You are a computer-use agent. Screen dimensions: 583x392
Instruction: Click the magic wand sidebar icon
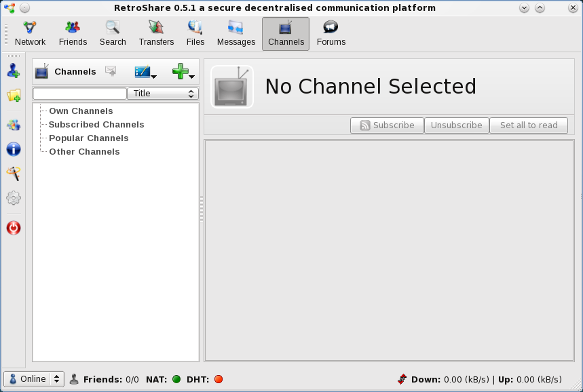14,174
